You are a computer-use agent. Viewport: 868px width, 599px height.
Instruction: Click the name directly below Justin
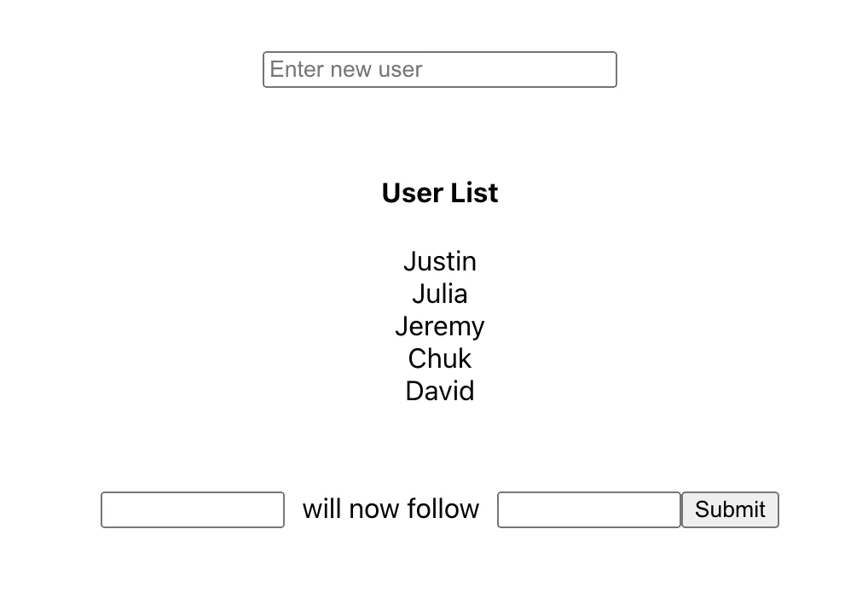(x=439, y=294)
